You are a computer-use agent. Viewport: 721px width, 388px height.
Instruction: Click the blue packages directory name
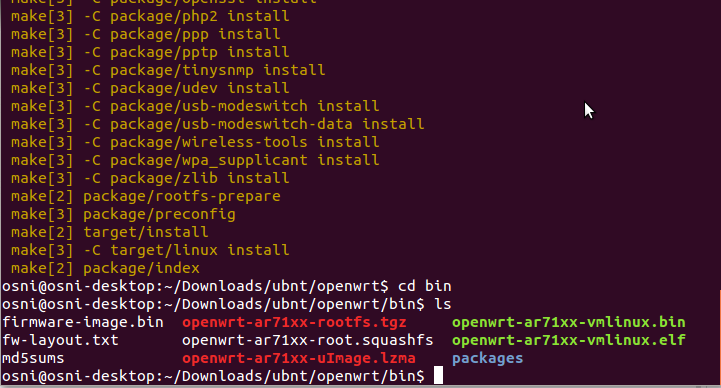[487, 358]
